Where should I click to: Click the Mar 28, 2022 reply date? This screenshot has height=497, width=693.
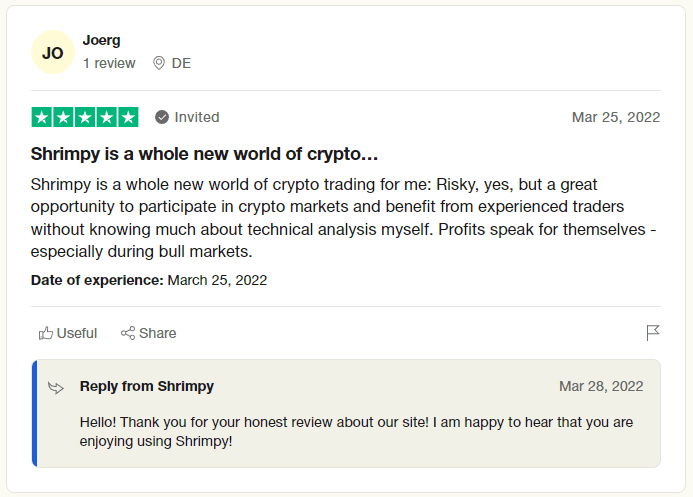601,386
